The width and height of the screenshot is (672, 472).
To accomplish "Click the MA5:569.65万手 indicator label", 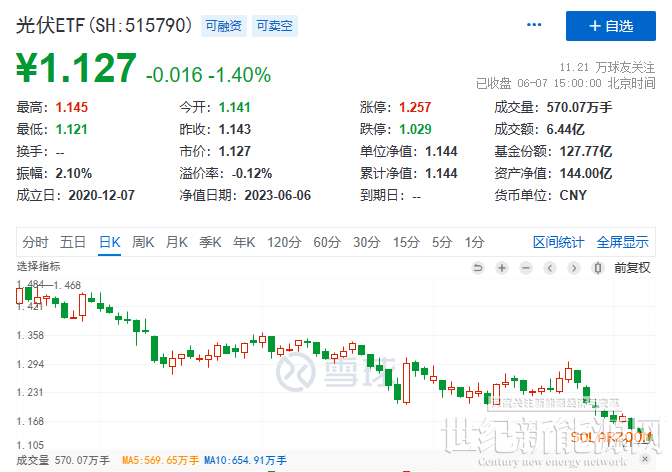I will 160,460.
